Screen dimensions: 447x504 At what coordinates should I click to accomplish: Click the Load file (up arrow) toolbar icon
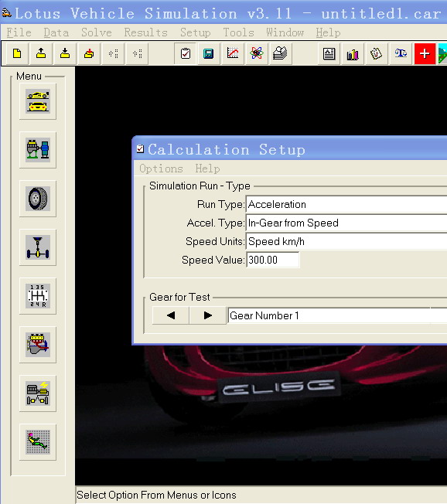[41, 53]
